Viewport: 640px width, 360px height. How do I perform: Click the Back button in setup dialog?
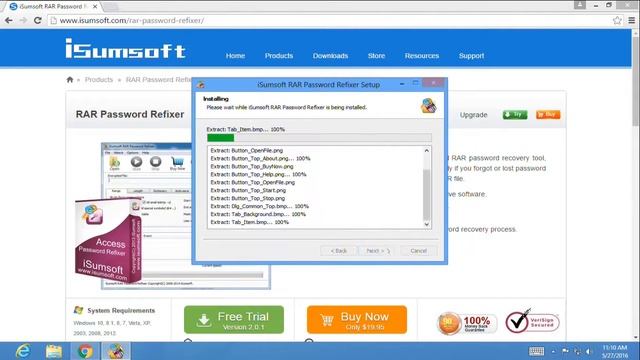[x=338, y=251]
